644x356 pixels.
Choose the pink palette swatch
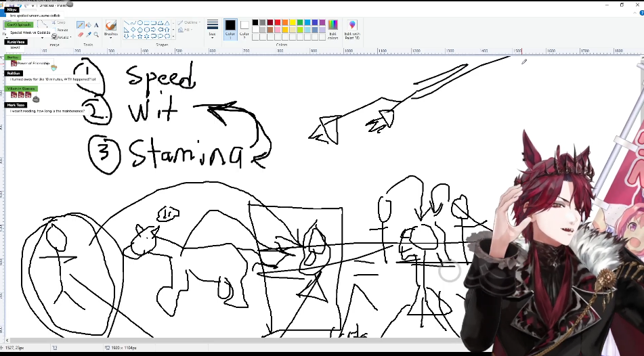point(277,30)
